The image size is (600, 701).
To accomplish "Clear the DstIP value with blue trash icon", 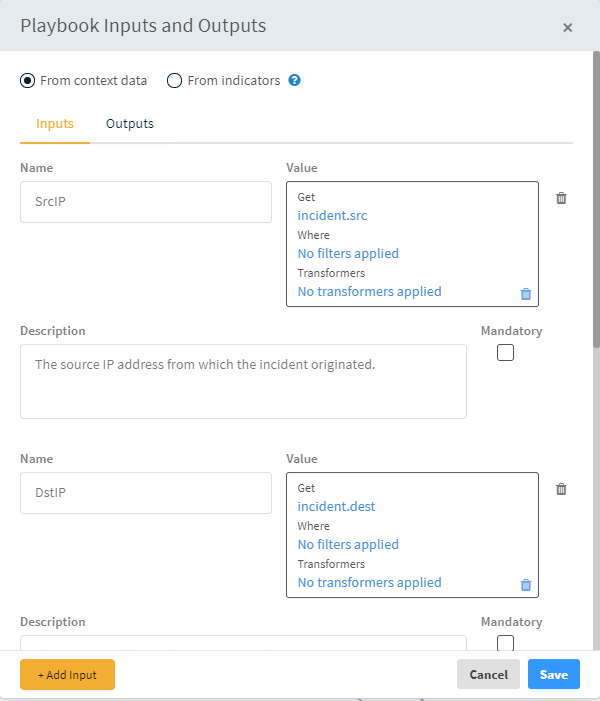I will tap(526, 585).
